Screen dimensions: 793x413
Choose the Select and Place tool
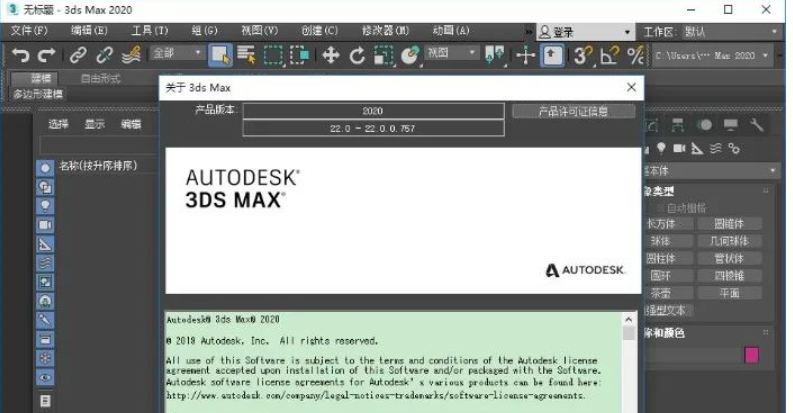coord(410,55)
